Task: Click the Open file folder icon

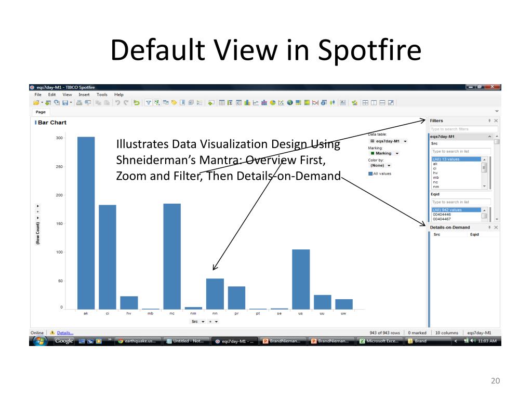Action: click(x=36, y=102)
